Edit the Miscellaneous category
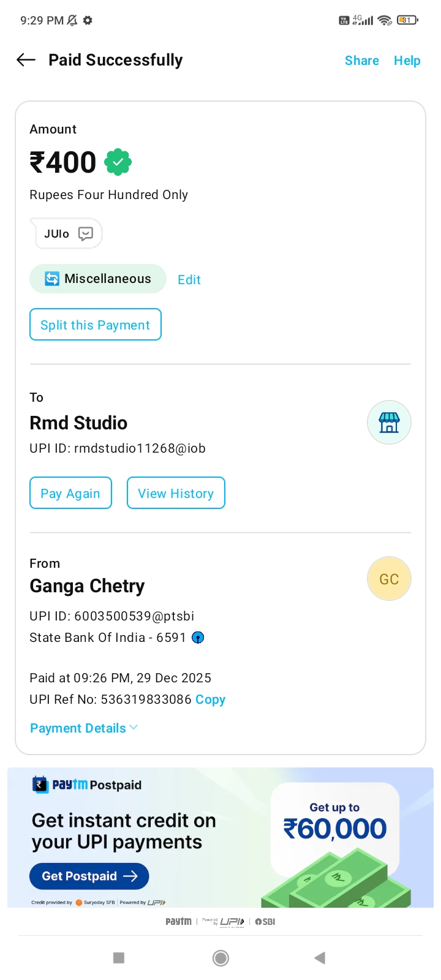 point(189,280)
